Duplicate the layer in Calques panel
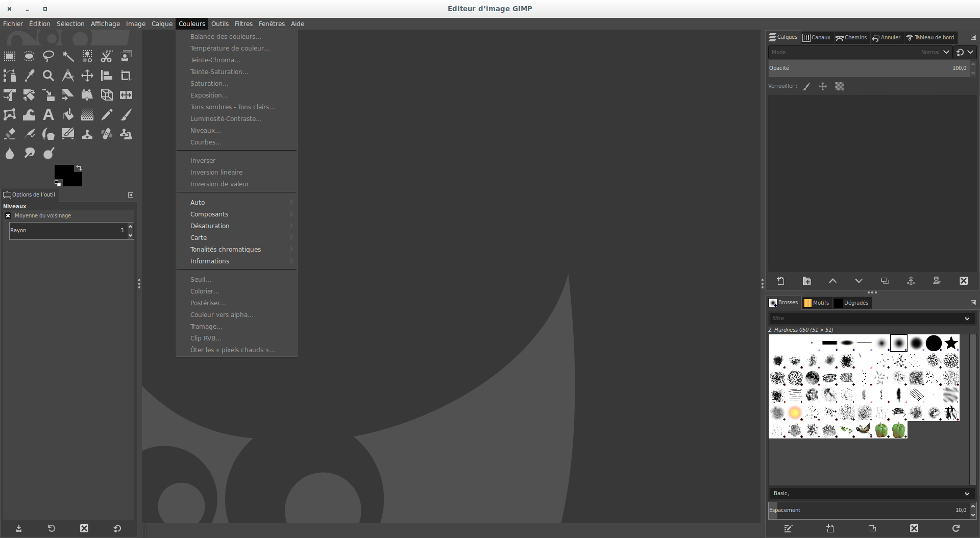980x538 pixels. coord(885,281)
